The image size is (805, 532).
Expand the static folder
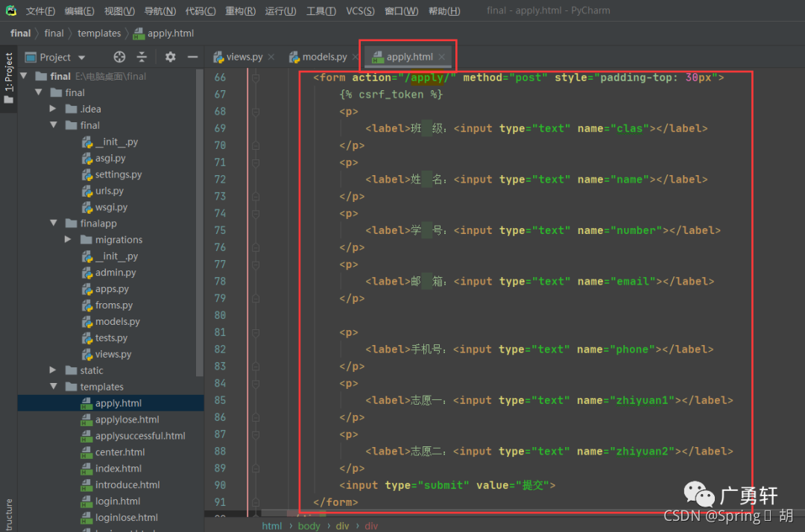click(53, 370)
